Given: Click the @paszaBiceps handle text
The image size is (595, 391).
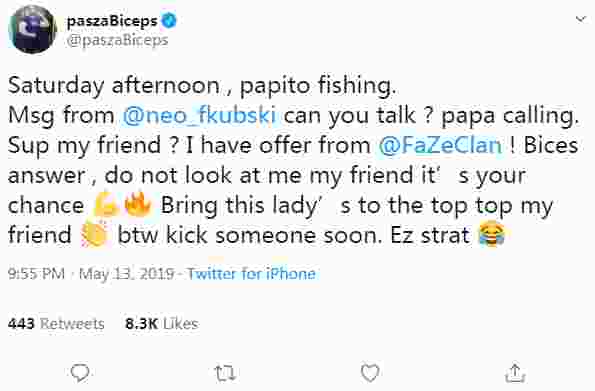Looking at the screenshot, I should [x=117, y=40].
